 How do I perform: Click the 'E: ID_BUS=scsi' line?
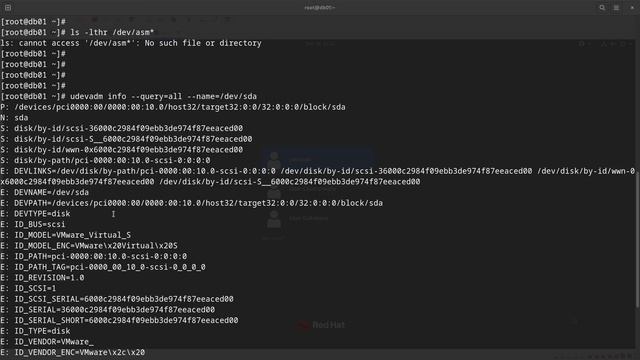click(33, 224)
